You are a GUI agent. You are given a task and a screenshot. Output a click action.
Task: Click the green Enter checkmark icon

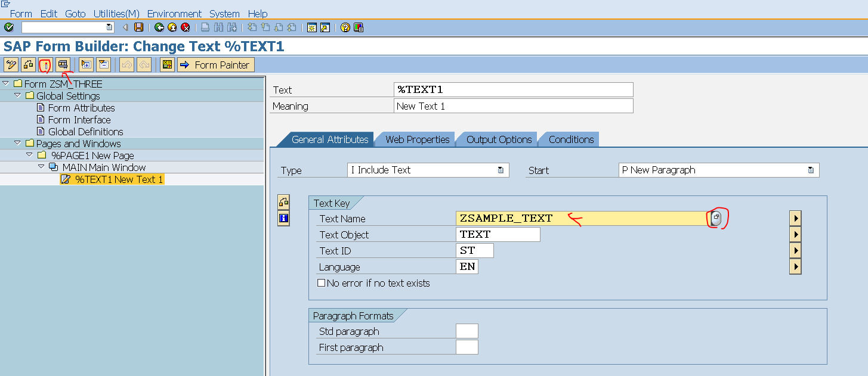[x=8, y=27]
